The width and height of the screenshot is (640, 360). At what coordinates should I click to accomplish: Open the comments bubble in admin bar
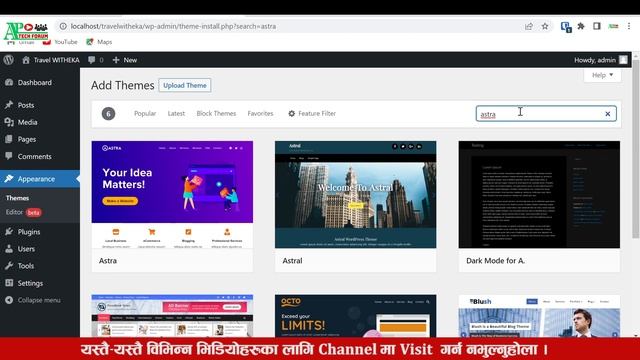click(96, 60)
